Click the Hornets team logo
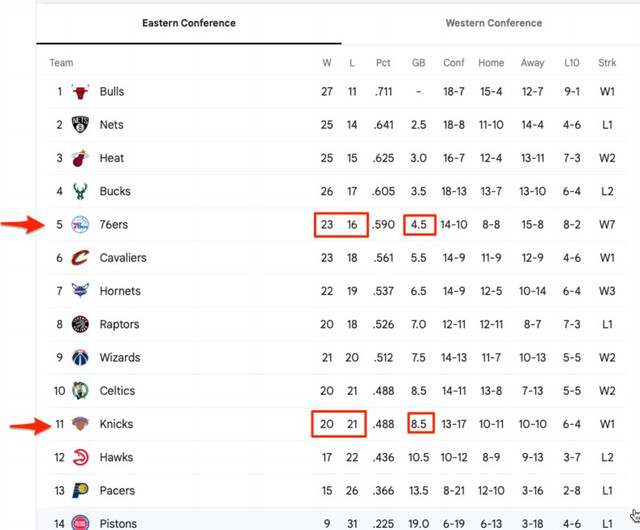The height and width of the screenshot is (530, 640). click(x=80, y=291)
